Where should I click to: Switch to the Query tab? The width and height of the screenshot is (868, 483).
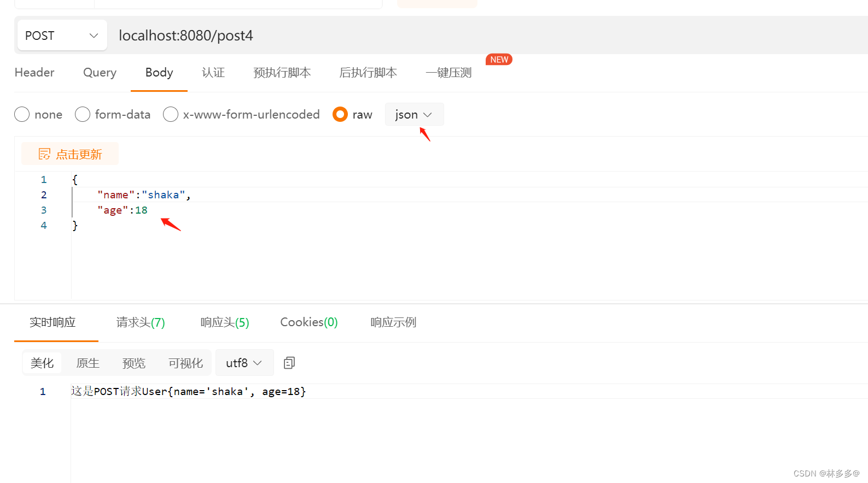(x=100, y=73)
